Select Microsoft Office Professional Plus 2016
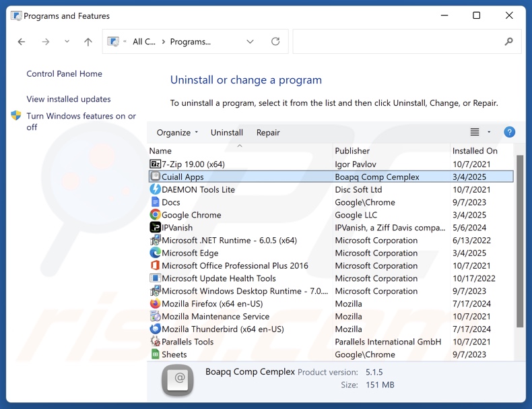The height and width of the screenshot is (409, 532). 235,265
